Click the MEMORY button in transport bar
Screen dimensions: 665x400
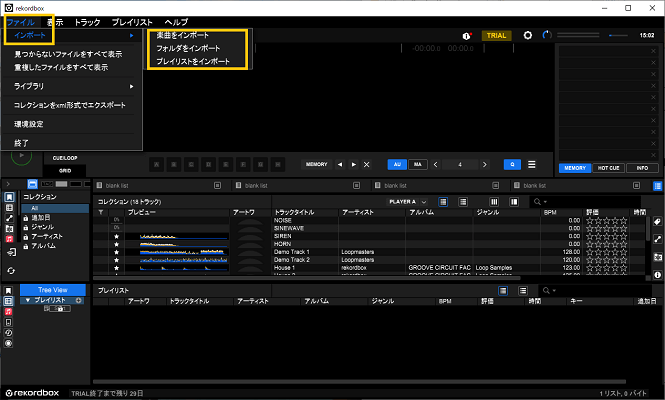(316, 165)
